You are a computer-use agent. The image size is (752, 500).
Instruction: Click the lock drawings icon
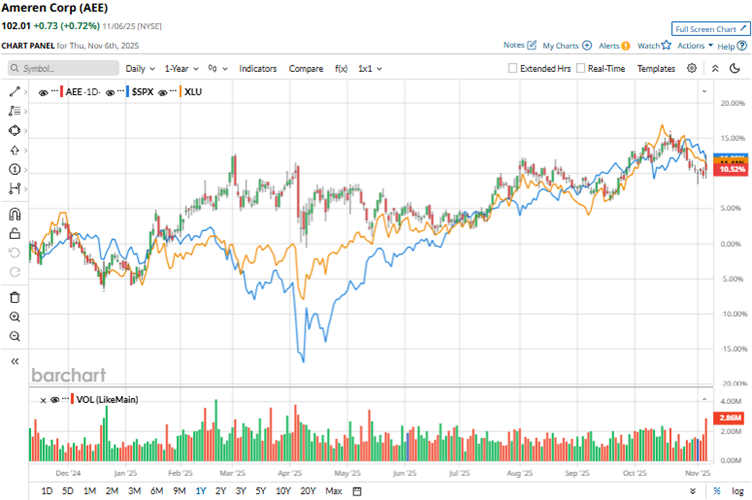(x=15, y=234)
